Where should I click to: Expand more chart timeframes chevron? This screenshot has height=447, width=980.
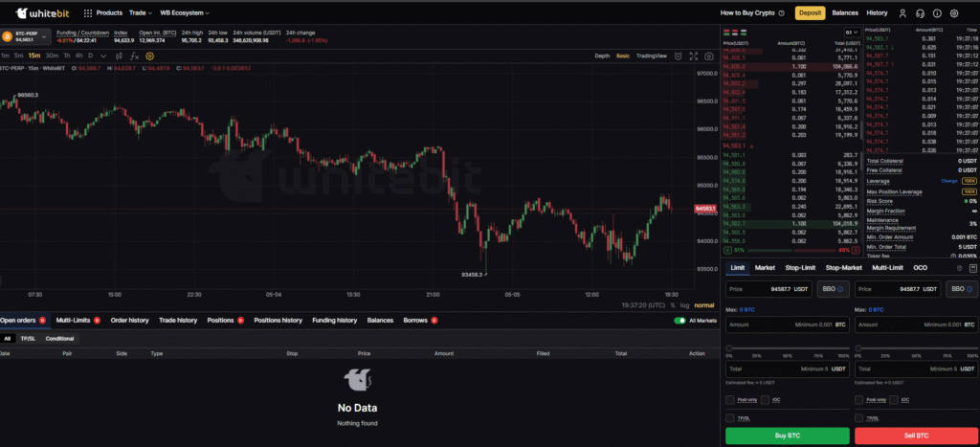coord(103,56)
